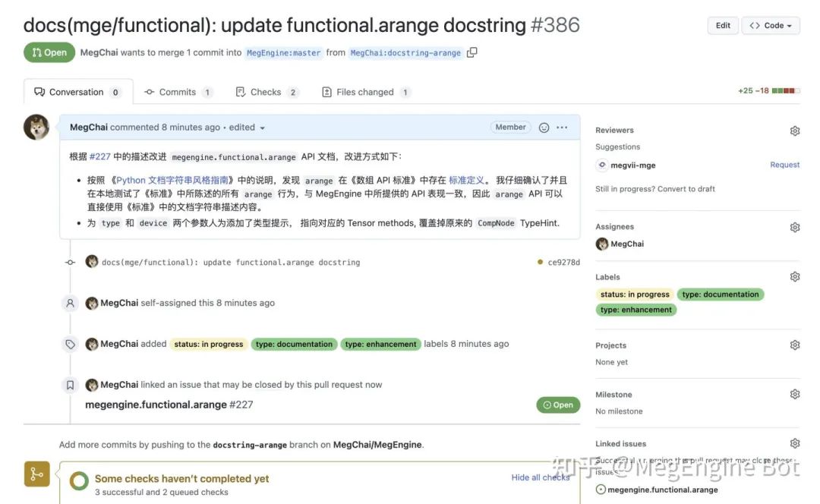820x504 pixels.
Task: Click the timeline 'status: in progress' label
Action: [209, 344]
